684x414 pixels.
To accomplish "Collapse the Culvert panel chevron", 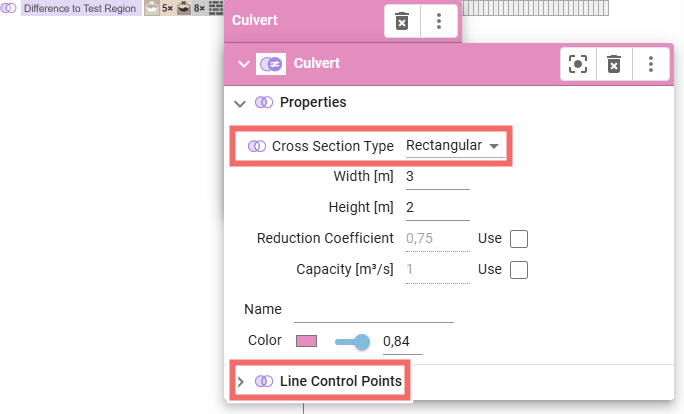I will click(x=242, y=64).
